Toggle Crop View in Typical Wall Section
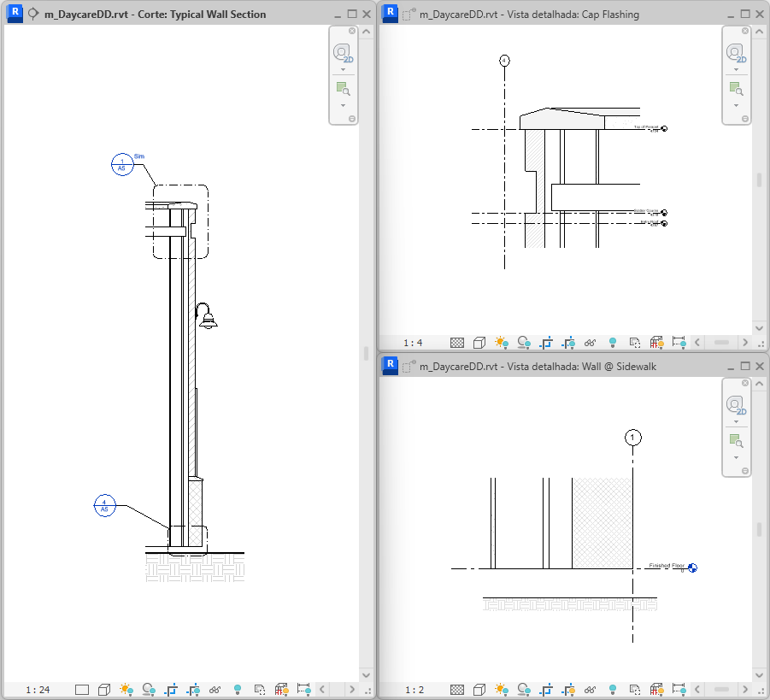 (171, 690)
